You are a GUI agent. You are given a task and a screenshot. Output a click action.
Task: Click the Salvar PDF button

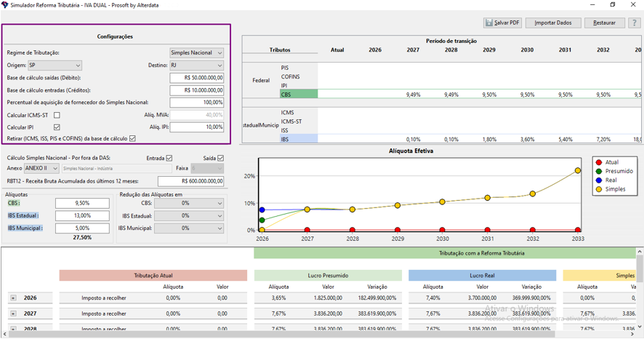(502, 23)
